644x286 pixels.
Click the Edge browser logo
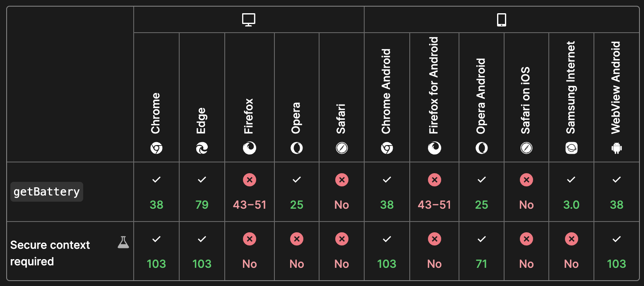pos(202,148)
